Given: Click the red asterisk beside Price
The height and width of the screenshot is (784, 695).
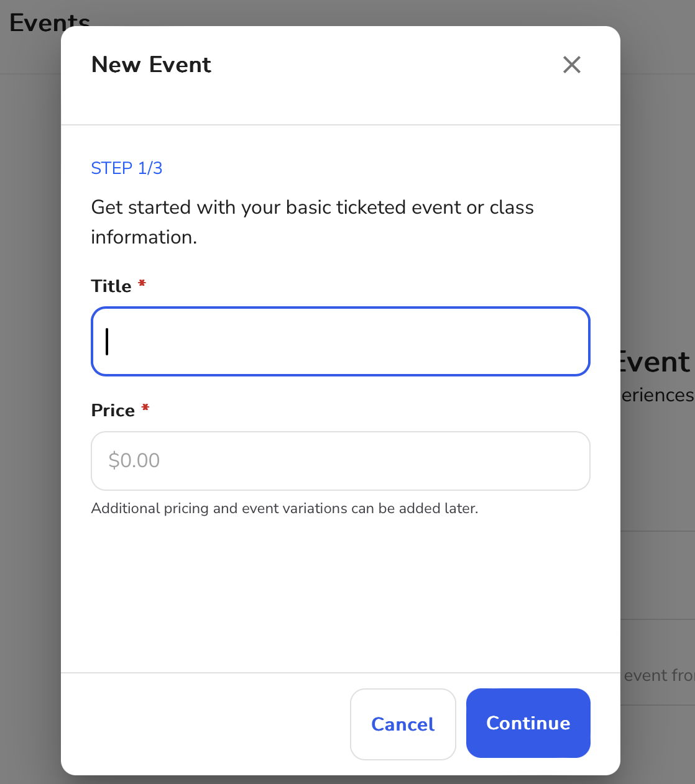Looking at the screenshot, I should [x=145, y=408].
